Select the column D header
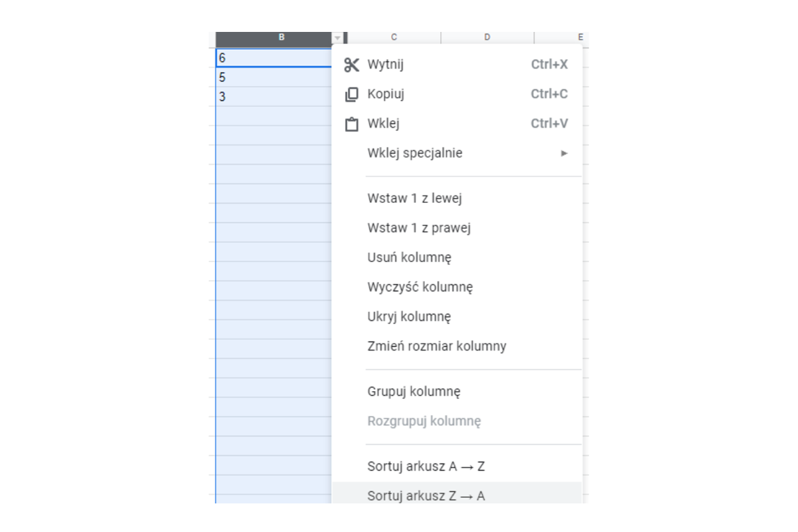Screen dimensions: 798x532 [x=487, y=37]
